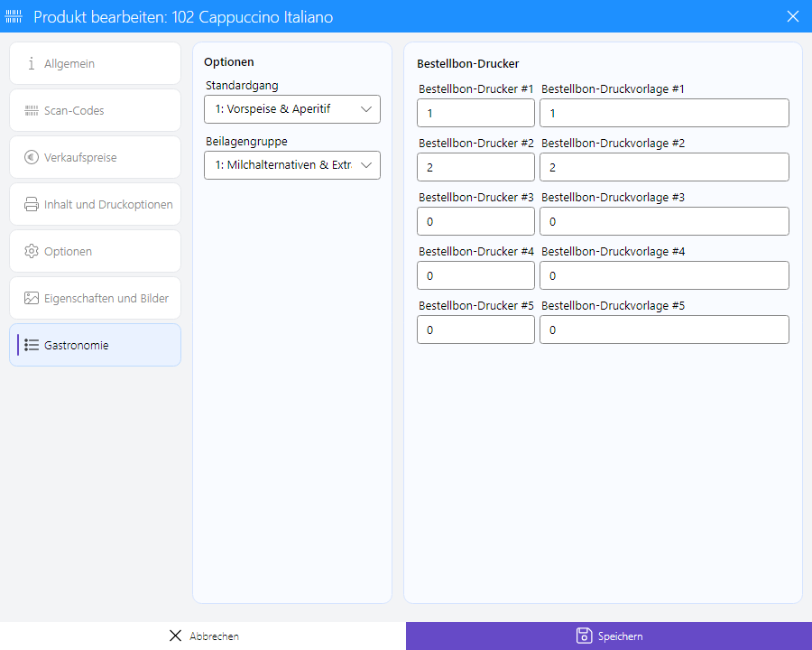Click the Standardgang label
The width and height of the screenshot is (812, 650).
pyautogui.click(x=242, y=86)
